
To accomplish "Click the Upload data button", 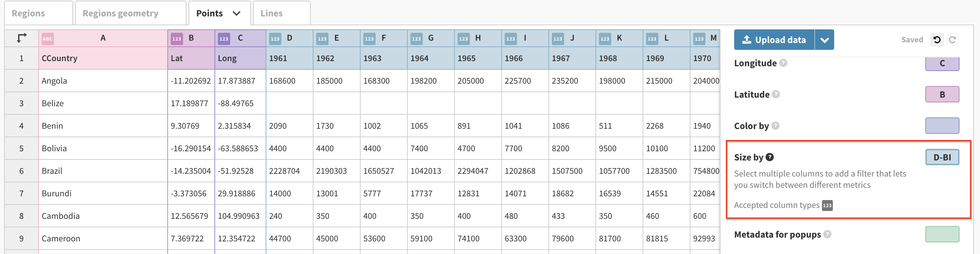I will 774,40.
